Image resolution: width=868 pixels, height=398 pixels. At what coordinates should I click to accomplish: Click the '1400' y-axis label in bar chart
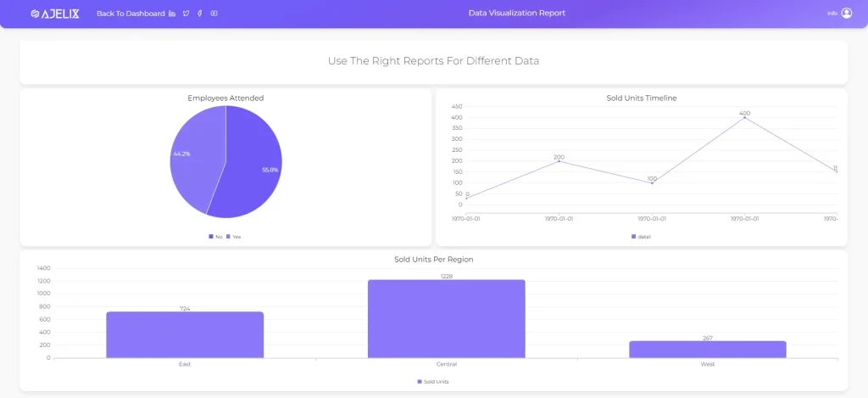pyautogui.click(x=44, y=268)
